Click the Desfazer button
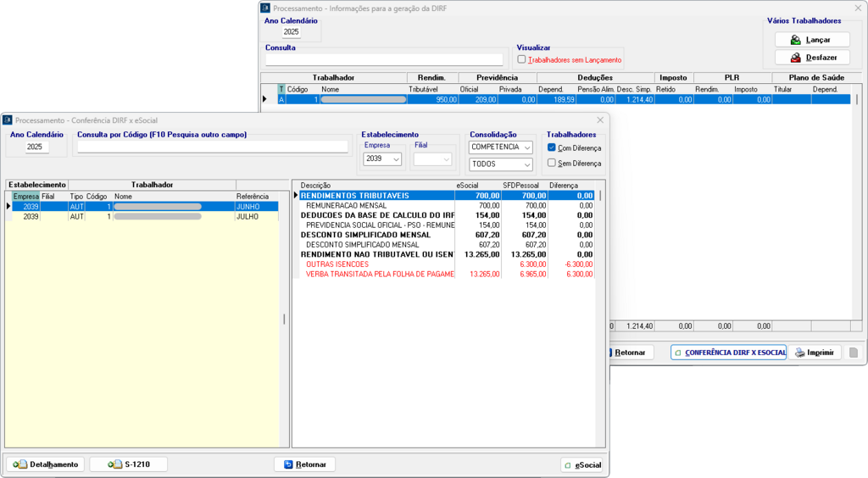The width and height of the screenshot is (868, 478). click(811, 58)
